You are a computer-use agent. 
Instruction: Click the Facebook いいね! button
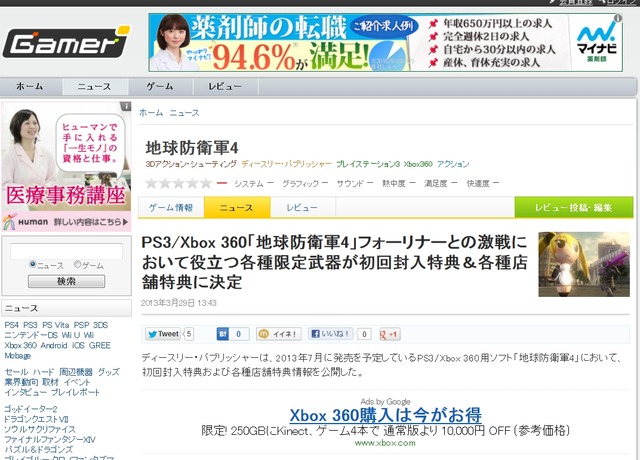pyautogui.click(x=331, y=334)
